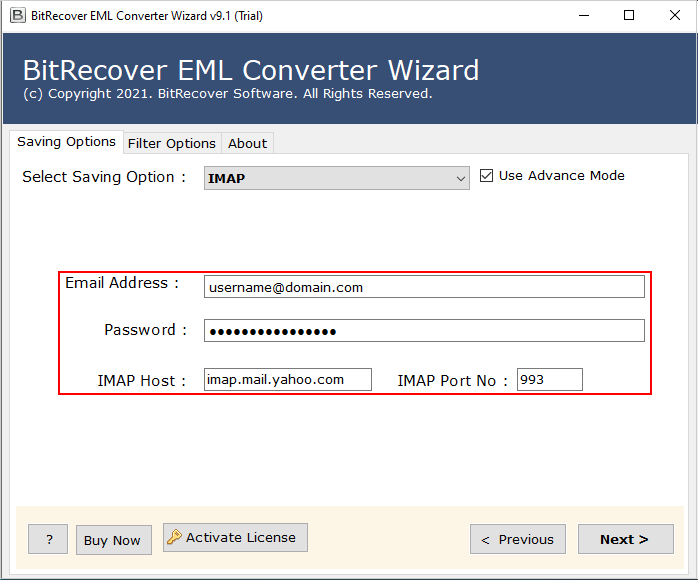Click into the Password field
Image resolution: width=698 pixels, height=580 pixels.
click(x=424, y=331)
